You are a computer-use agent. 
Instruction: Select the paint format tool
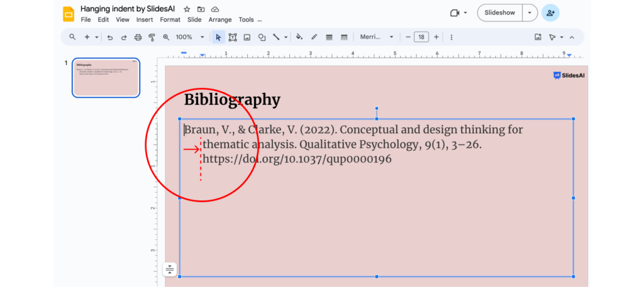152,38
